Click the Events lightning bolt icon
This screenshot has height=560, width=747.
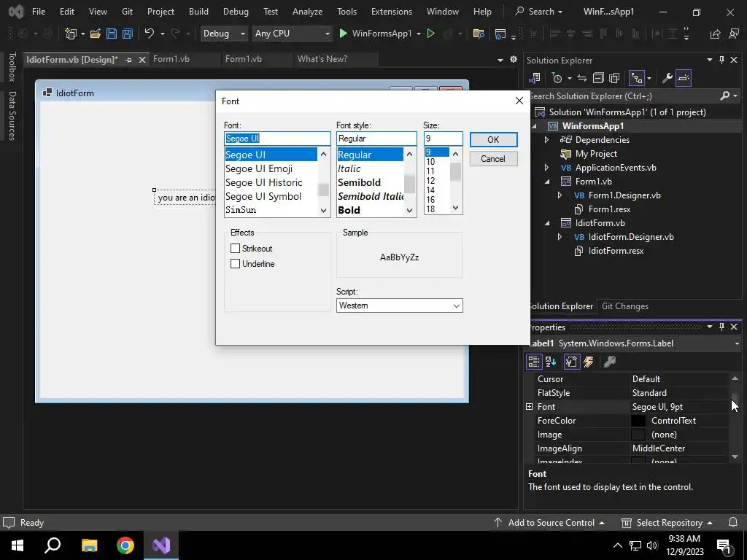[x=589, y=362]
